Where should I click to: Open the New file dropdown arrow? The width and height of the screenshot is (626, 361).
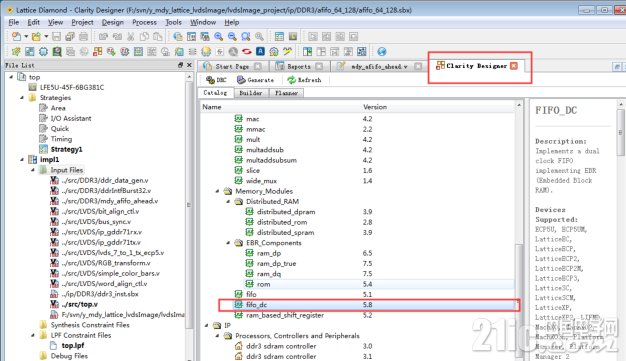26,37
